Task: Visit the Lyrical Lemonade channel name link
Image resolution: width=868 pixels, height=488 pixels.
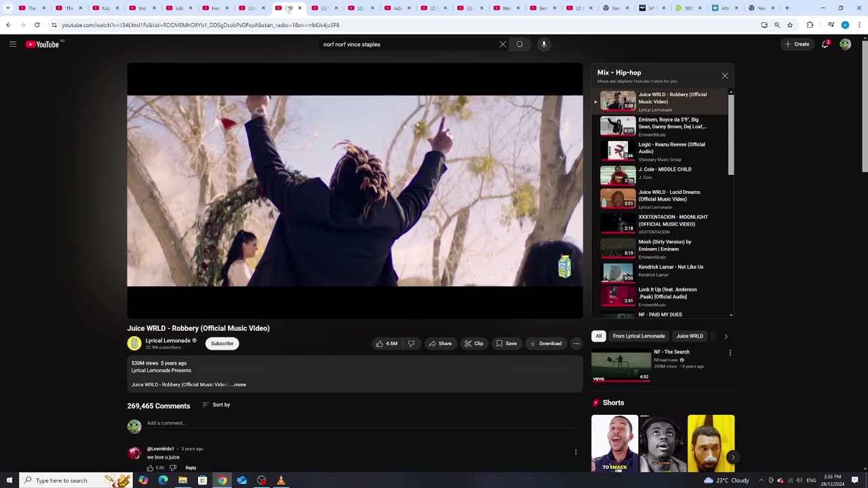Action: pos(167,340)
